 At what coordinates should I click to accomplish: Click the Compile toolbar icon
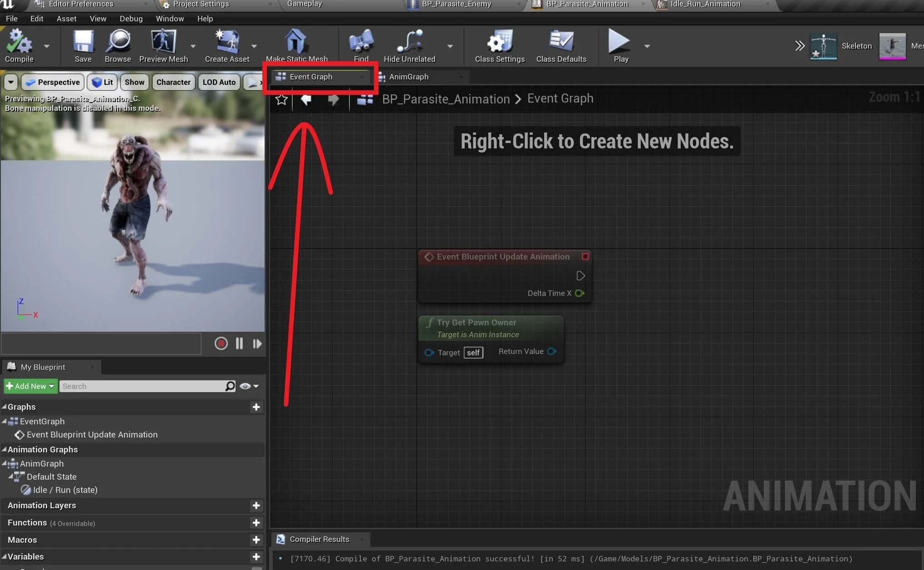pos(19,45)
